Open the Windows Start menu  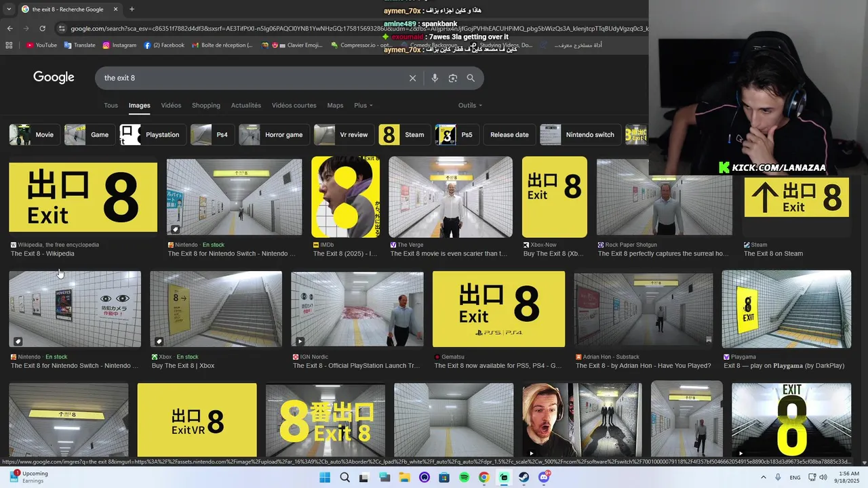[x=325, y=477]
